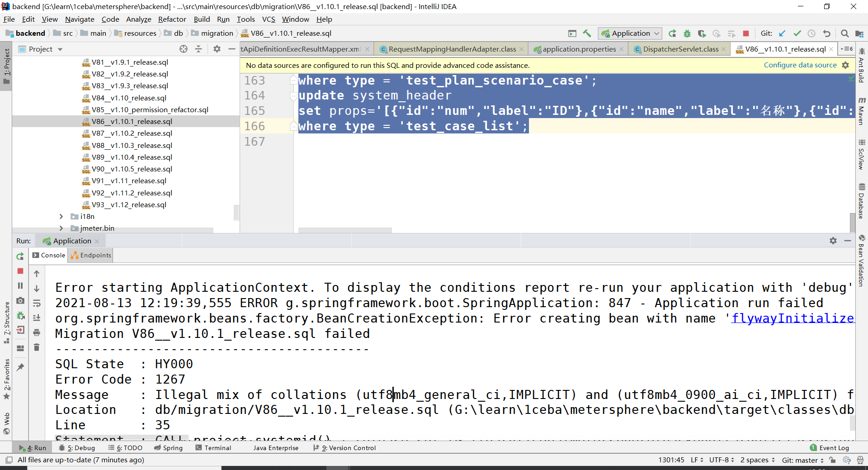This screenshot has width=868, height=470.
Task: Close the V86__v1.10.1_release.sql tab
Action: (831, 49)
